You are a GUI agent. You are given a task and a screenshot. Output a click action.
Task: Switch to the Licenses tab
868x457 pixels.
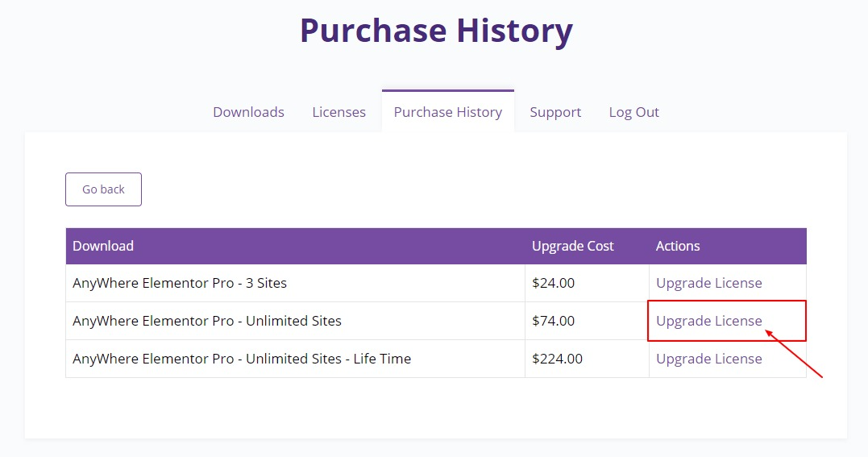[x=338, y=112]
